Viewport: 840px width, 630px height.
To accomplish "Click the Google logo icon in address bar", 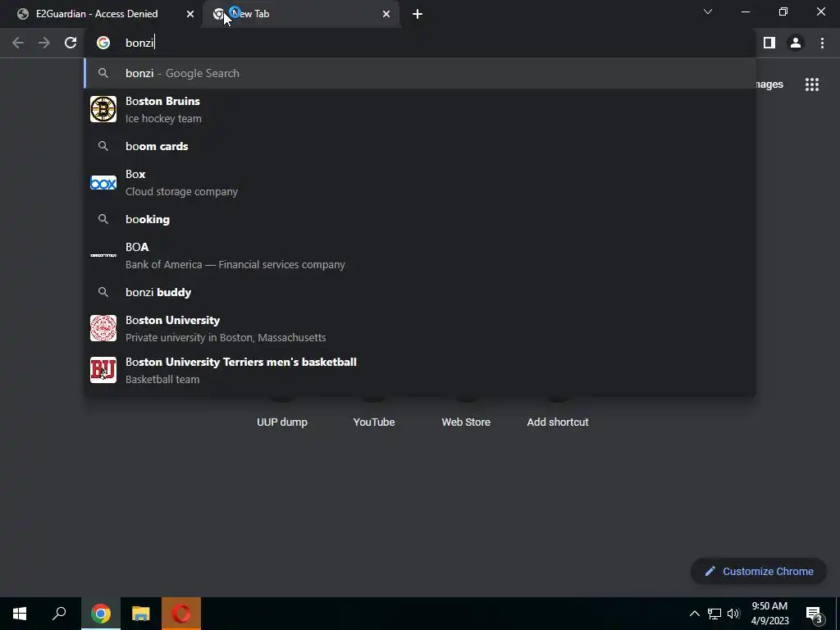I will [103, 43].
